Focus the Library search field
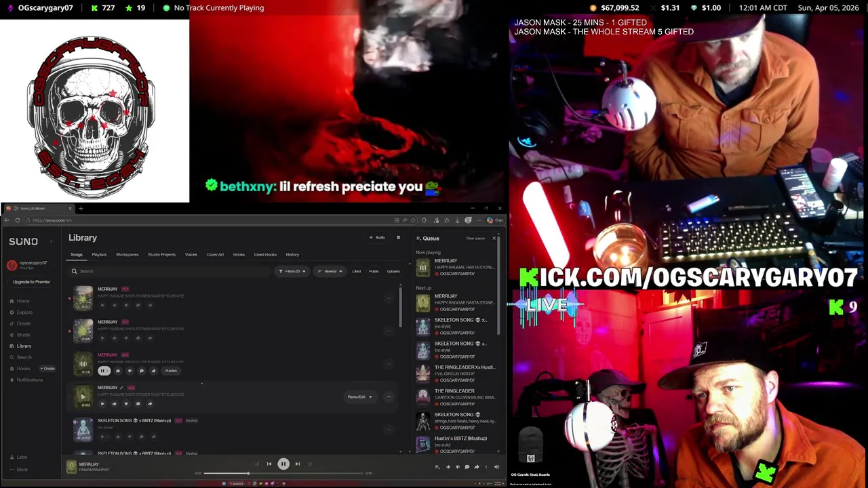The height and width of the screenshot is (488, 868). pos(170,272)
